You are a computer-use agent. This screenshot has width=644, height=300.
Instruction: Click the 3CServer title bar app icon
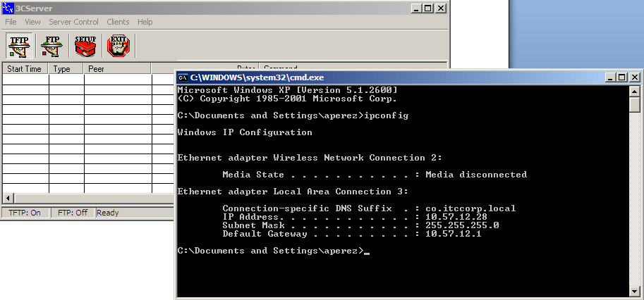7,8
